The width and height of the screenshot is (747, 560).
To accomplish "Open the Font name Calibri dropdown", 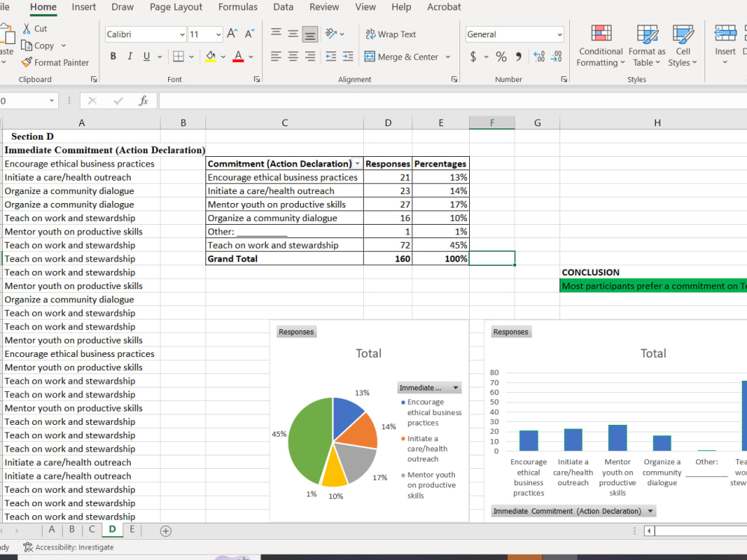I will (x=182, y=34).
